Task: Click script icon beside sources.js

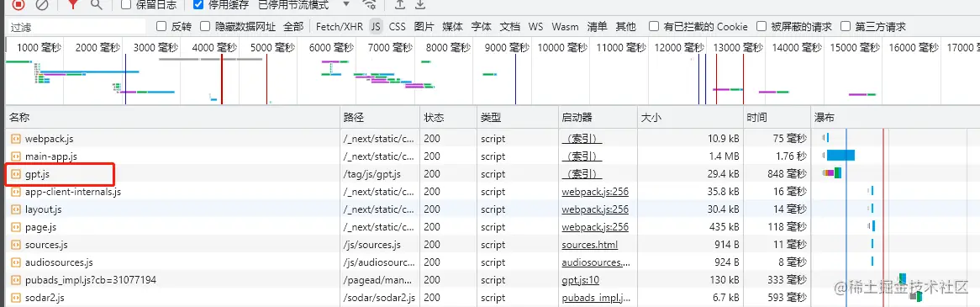Action: (x=16, y=245)
